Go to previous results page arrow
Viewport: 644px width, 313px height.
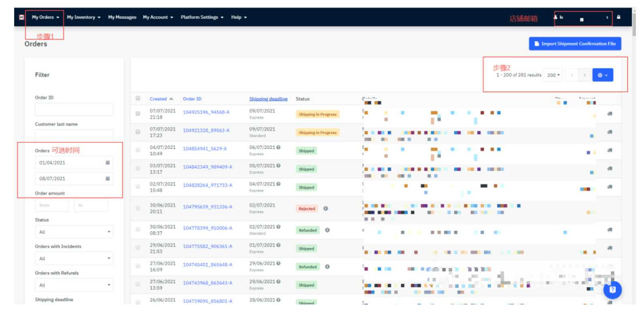point(572,75)
